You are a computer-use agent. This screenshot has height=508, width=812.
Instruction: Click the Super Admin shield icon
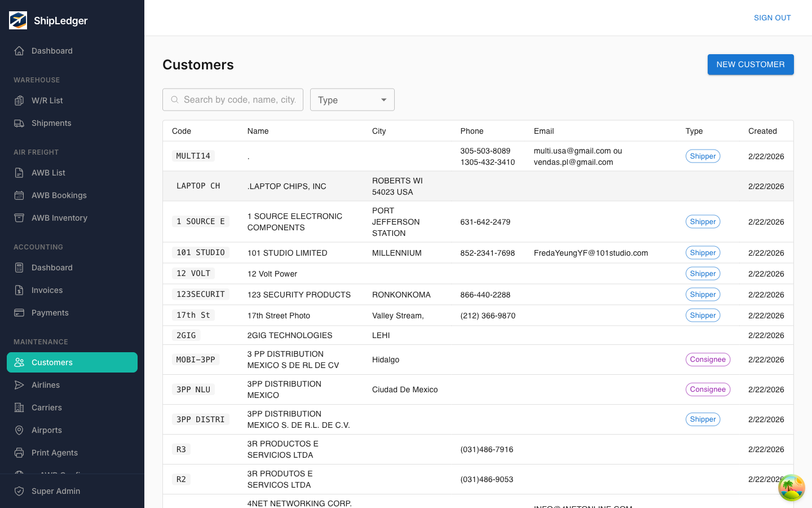click(x=19, y=491)
